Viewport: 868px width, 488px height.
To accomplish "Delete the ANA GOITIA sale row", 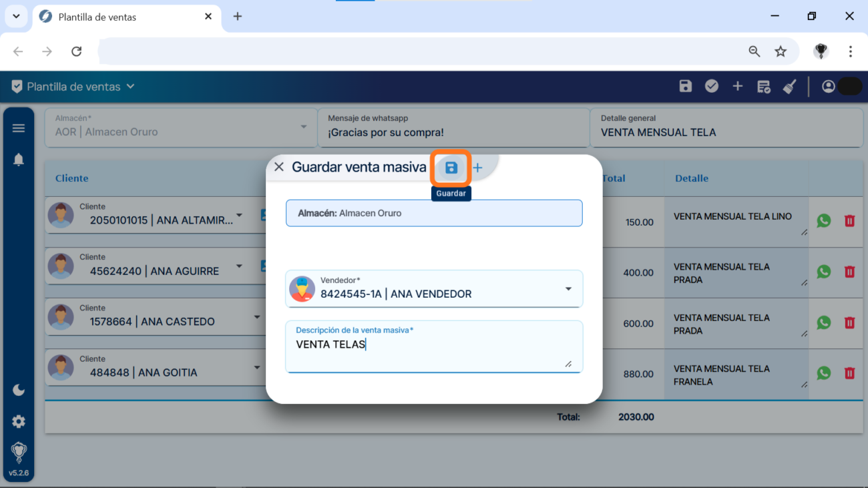I will 849,373.
